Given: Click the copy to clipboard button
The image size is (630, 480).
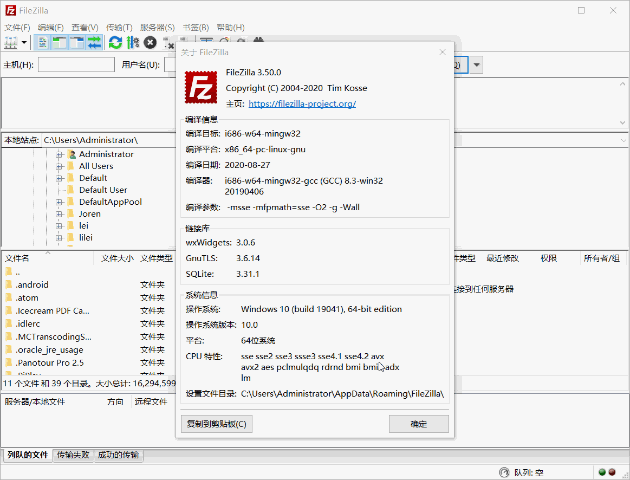Looking at the screenshot, I should (217, 424).
